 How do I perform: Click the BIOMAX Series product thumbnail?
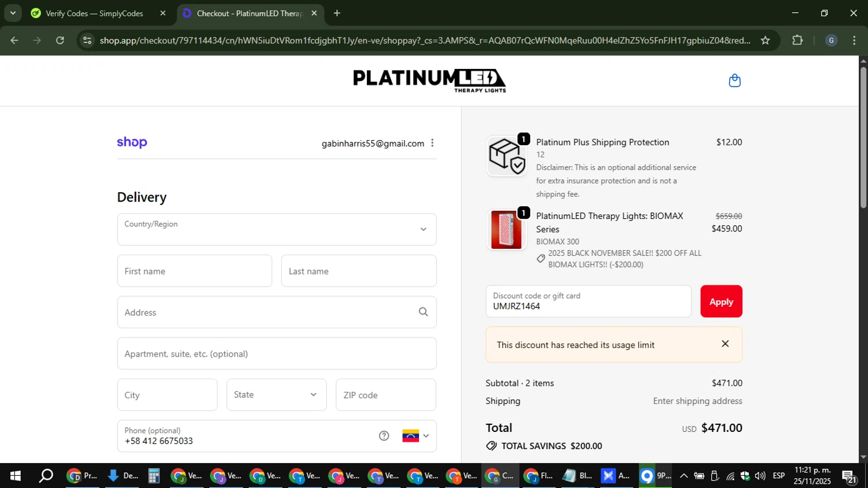click(506, 230)
